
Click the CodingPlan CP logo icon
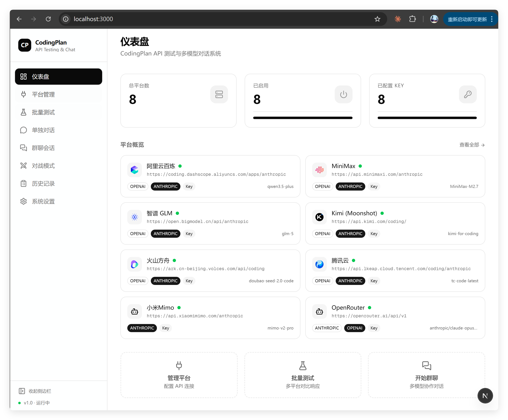25,45
